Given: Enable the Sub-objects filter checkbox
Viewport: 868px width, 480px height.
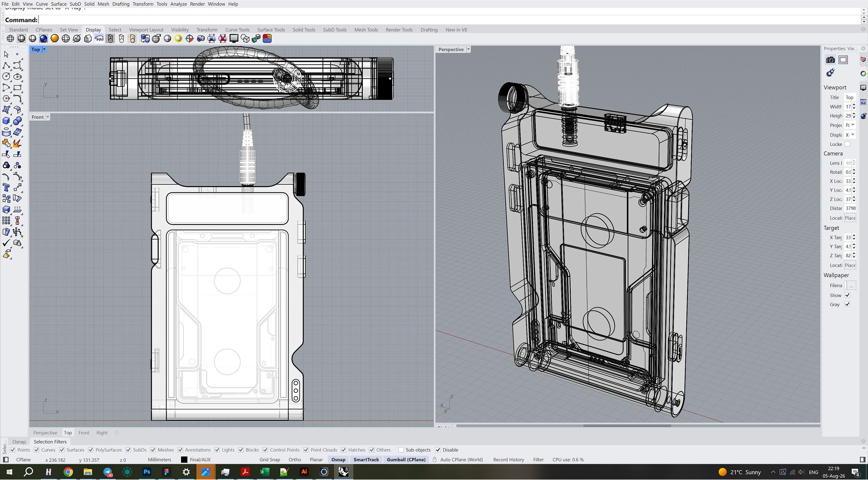Looking at the screenshot, I should click(401, 450).
